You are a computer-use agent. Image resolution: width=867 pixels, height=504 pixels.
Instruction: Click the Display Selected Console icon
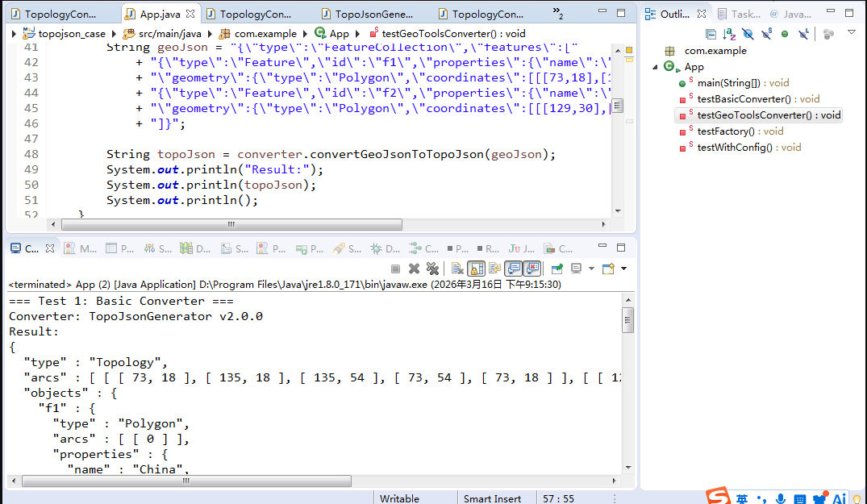click(576, 269)
